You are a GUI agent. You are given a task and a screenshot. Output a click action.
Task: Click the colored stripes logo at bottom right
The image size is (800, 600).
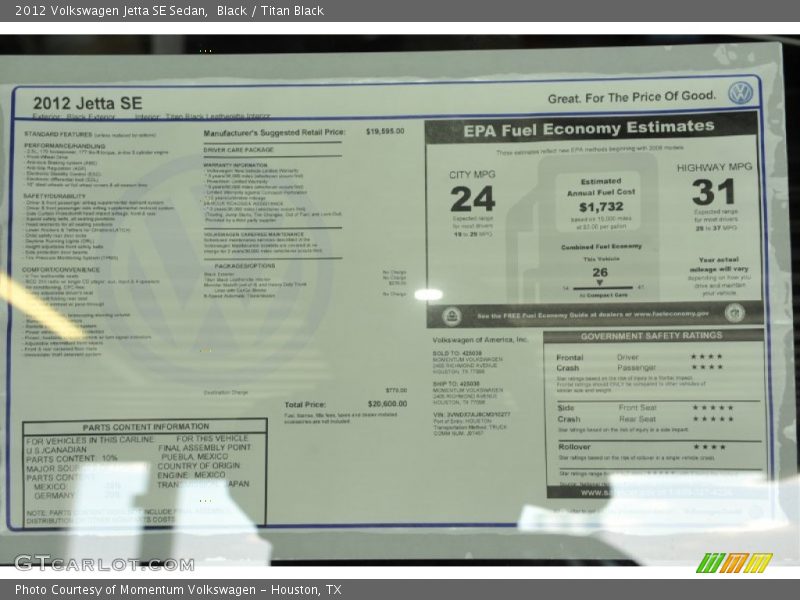coord(733,563)
